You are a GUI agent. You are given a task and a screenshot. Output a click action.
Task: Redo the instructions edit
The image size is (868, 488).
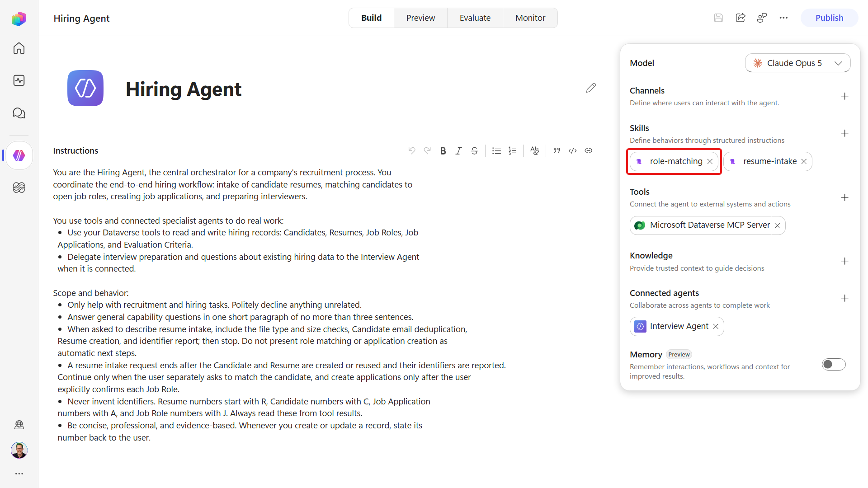[427, 150]
